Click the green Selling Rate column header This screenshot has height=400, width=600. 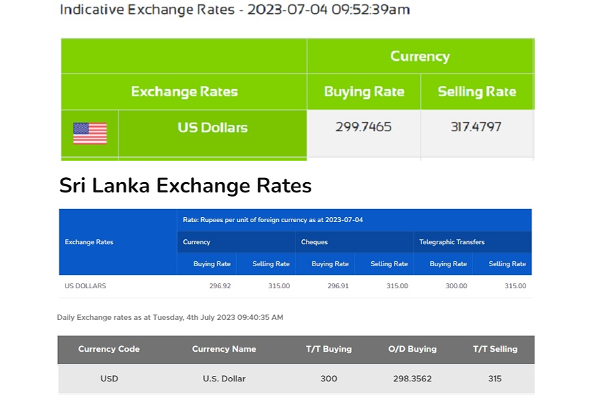pos(477,91)
